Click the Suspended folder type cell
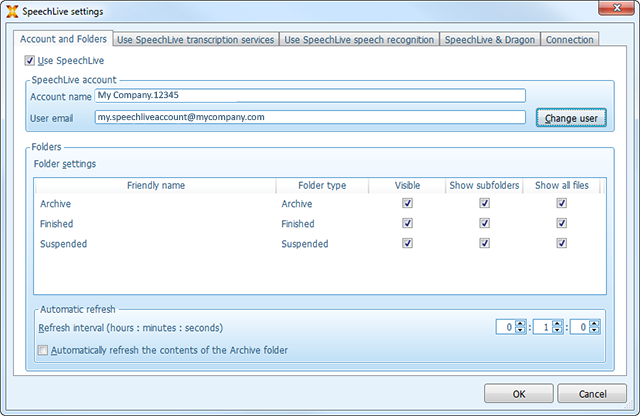This screenshot has height=416, width=640. 305,244
